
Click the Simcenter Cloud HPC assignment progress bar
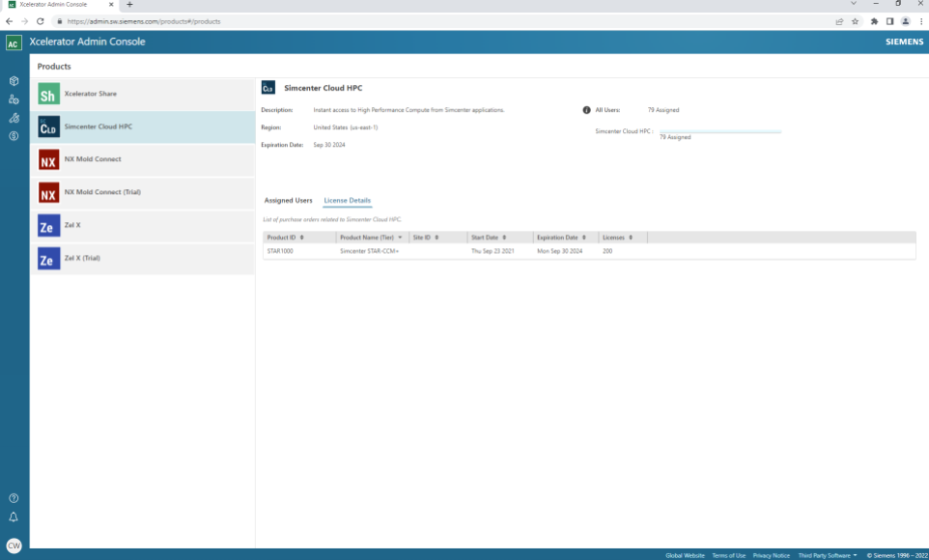coord(719,128)
